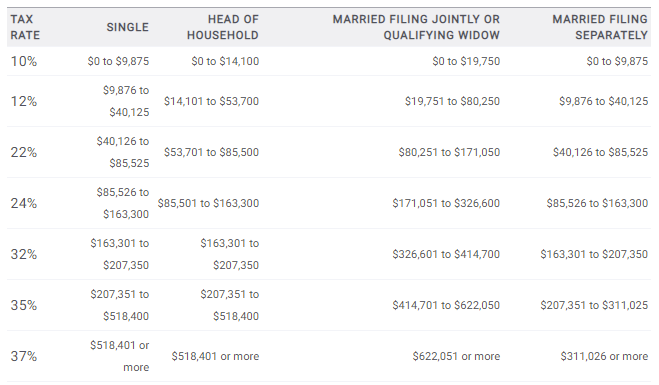
Task: Select the 10% tax rate cell
Action: coord(24,61)
